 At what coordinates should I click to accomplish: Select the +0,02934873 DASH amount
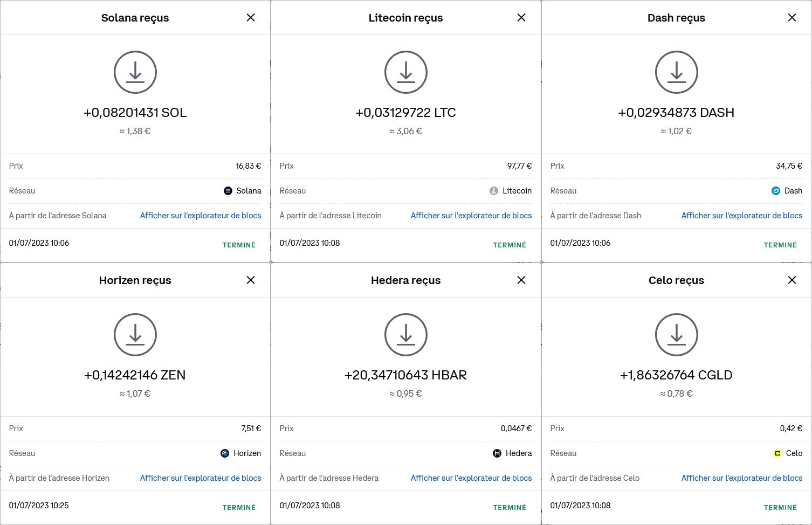(x=676, y=113)
